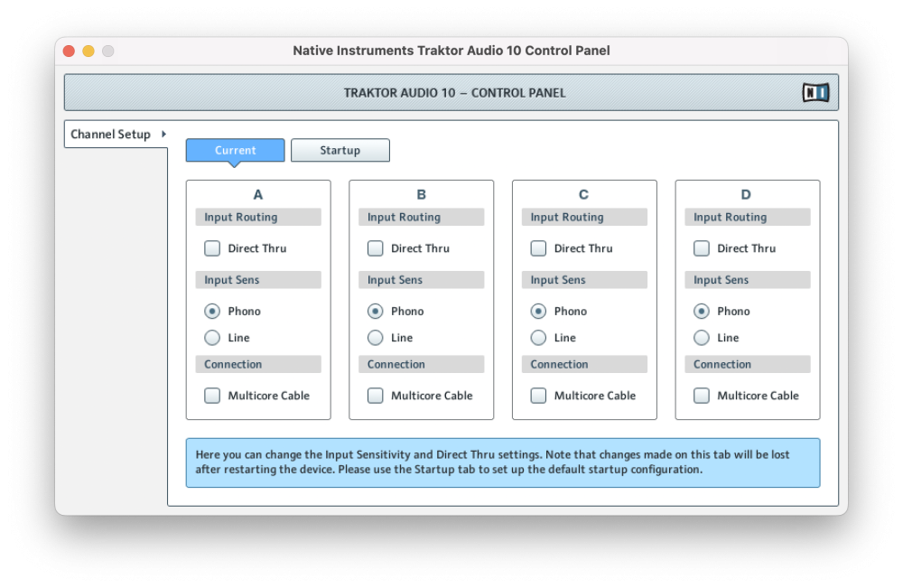Click the channel C heading letter

pyautogui.click(x=584, y=195)
